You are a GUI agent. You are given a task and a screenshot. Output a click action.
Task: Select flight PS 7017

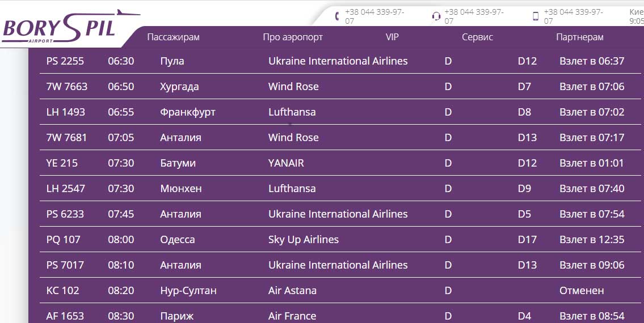click(65, 265)
